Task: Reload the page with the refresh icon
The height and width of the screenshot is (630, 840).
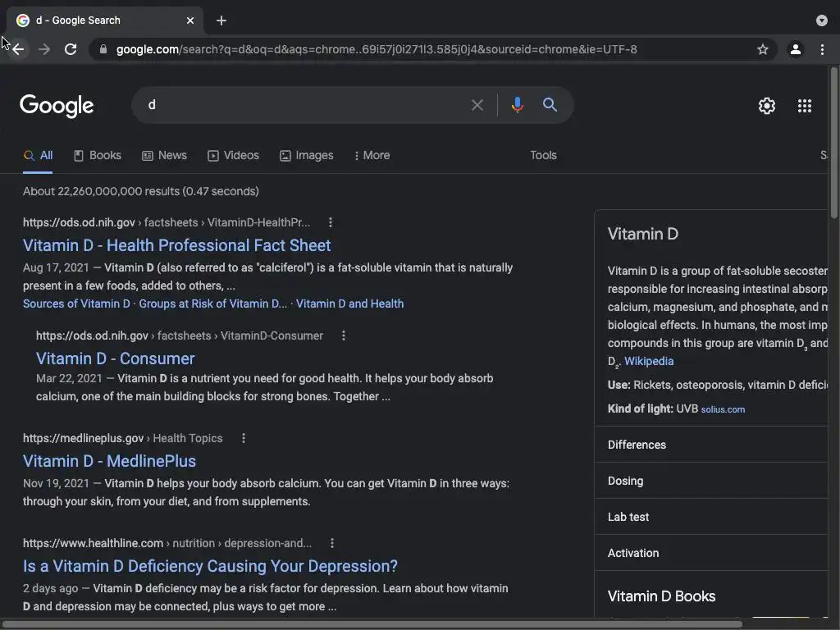Action: tap(71, 49)
